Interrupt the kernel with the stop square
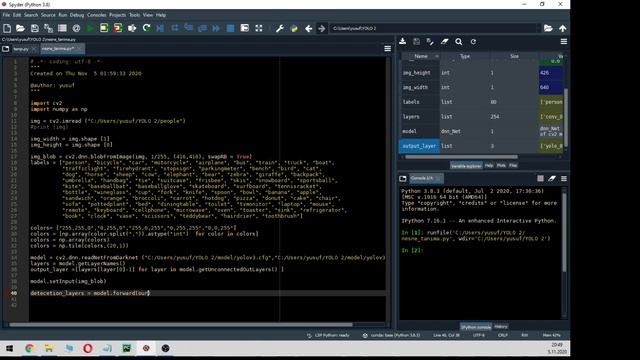 coord(540,178)
